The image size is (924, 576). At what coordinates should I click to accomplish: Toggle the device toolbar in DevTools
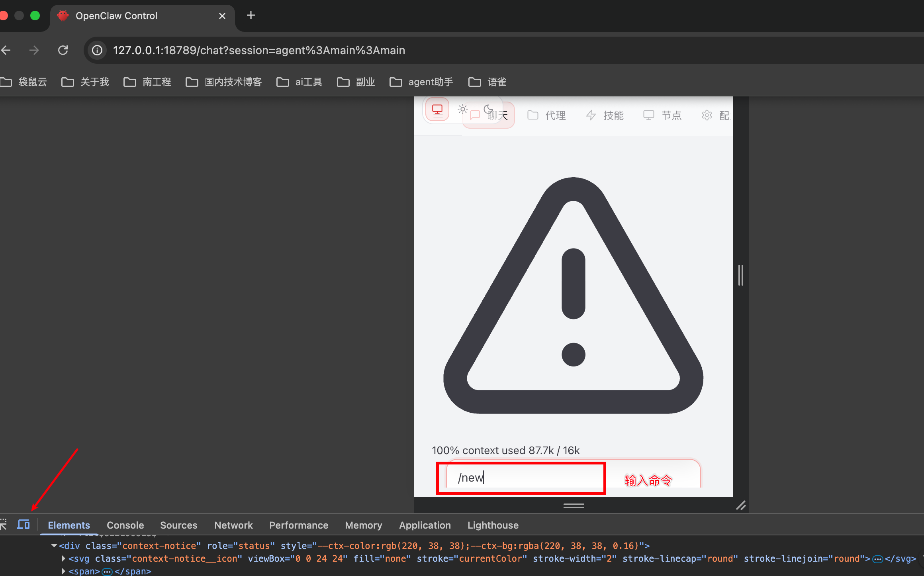point(23,525)
